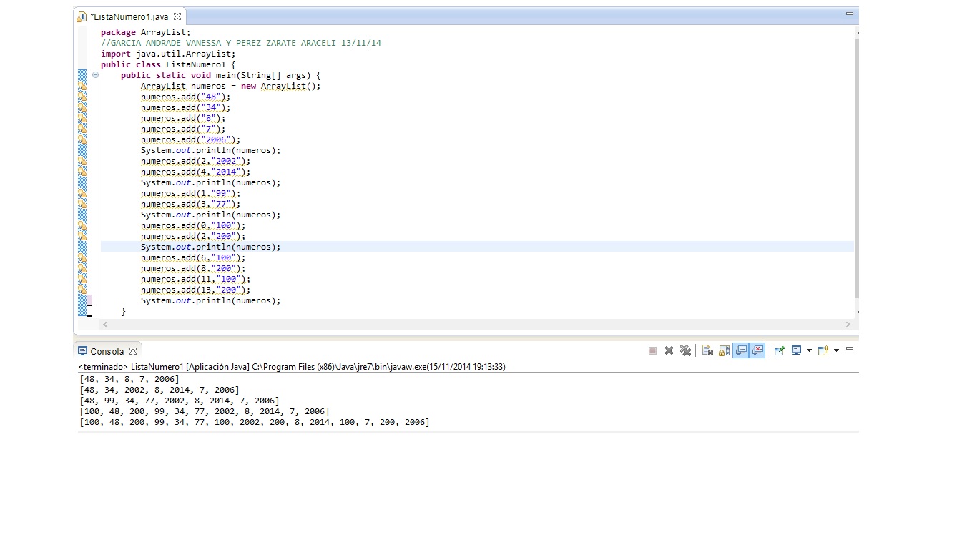Select the Consola tab

coord(107,351)
